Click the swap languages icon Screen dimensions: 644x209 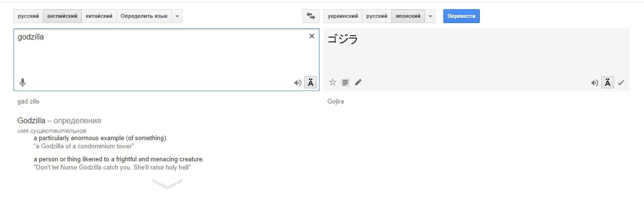(x=310, y=16)
